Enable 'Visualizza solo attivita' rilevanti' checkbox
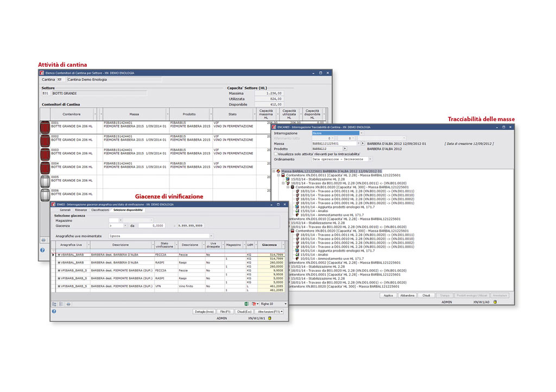Viewport: 556px width, 392px height. 276,154
